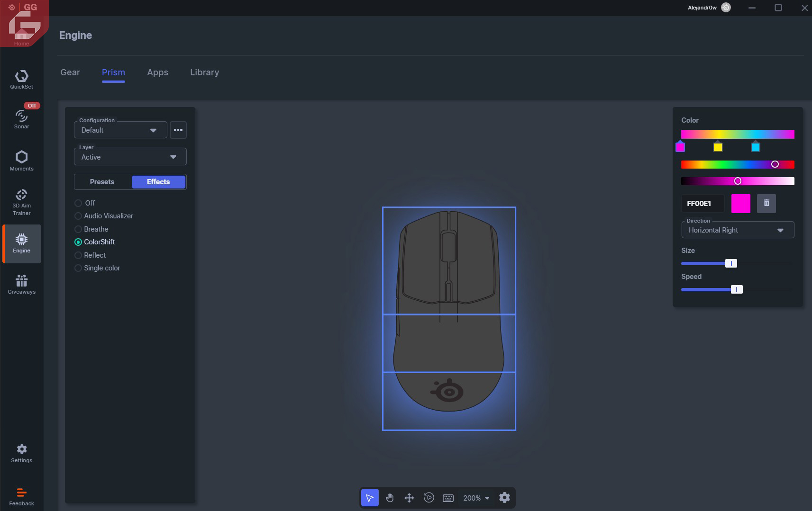Switch to the Apps tab
The width and height of the screenshot is (812, 511).
click(157, 72)
